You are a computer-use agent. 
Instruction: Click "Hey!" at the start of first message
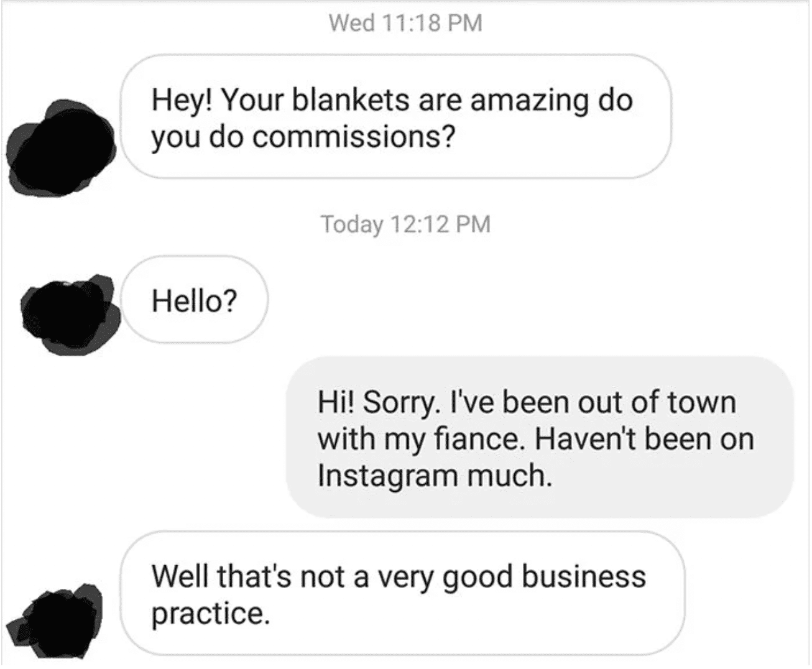180,101
